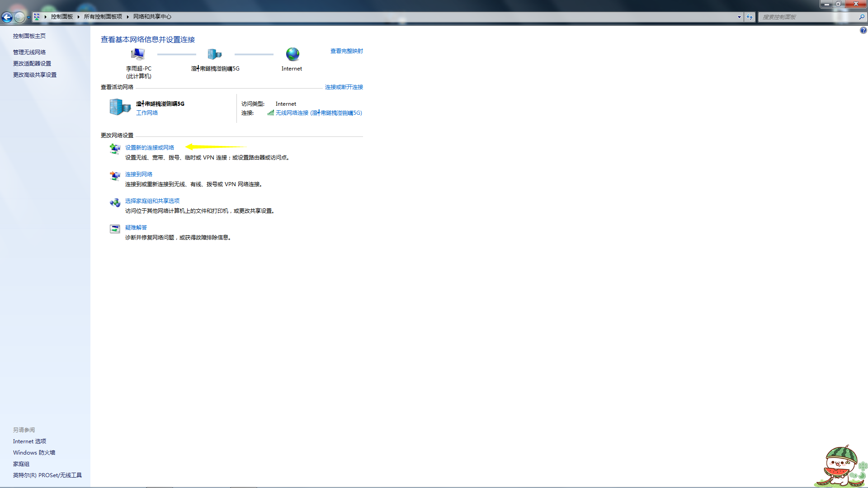The image size is (868, 488).
Task: Open 控制面板主页 in sidebar
Action: pos(29,36)
